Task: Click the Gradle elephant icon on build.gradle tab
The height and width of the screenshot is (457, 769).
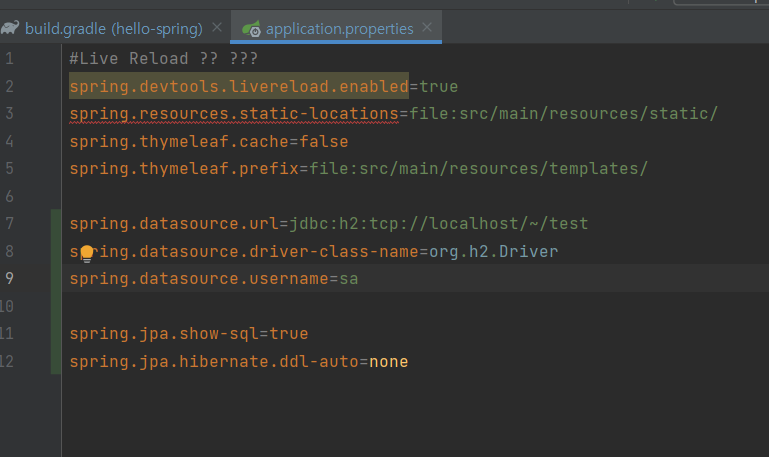Action: click(10, 27)
